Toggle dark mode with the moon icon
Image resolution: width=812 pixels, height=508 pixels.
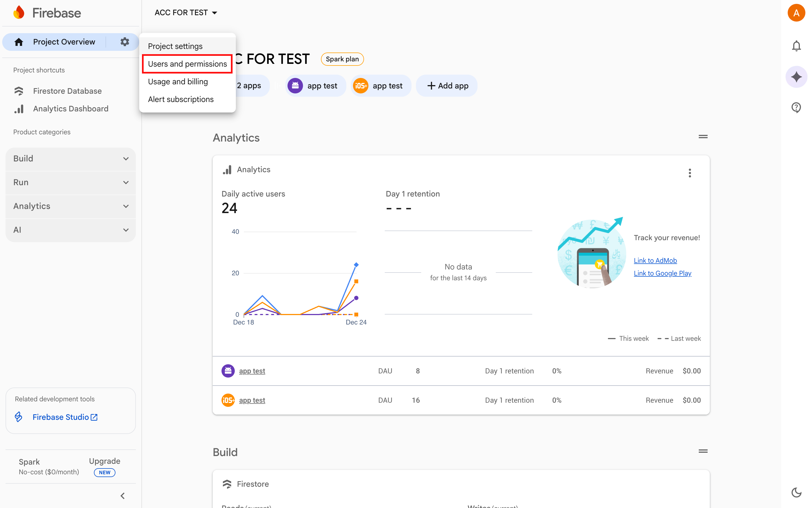[x=796, y=492]
